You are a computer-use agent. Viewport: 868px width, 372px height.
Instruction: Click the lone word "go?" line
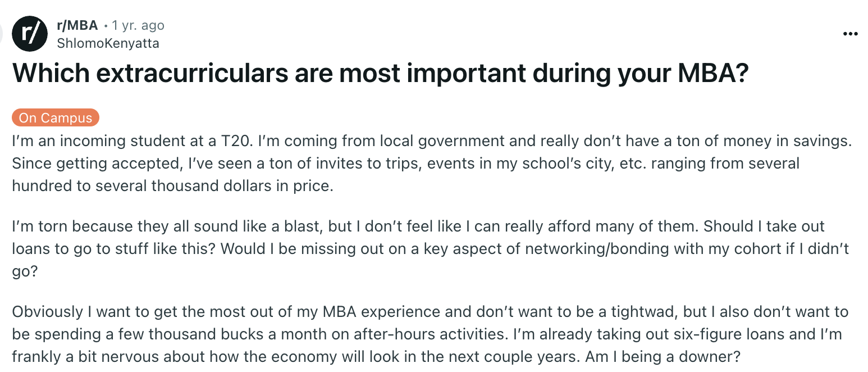(x=24, y=271)
